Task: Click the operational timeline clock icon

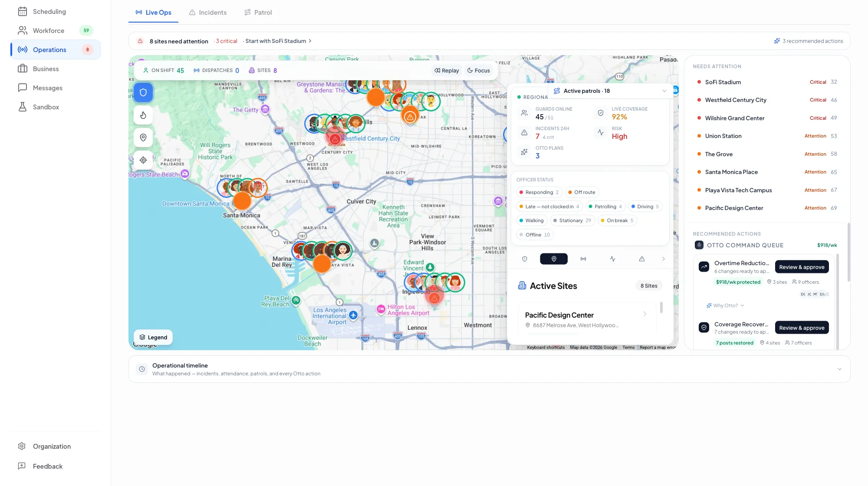Action: [x=142, y=369]
